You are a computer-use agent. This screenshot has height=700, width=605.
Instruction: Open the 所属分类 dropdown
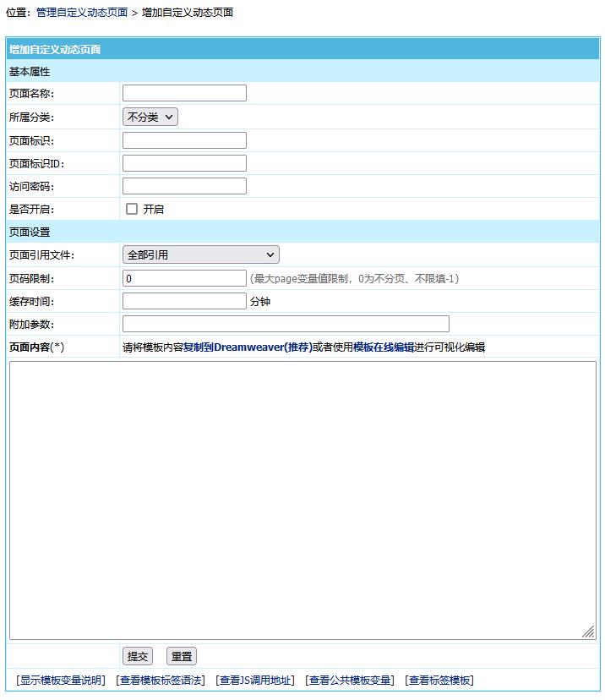(150, 117)
